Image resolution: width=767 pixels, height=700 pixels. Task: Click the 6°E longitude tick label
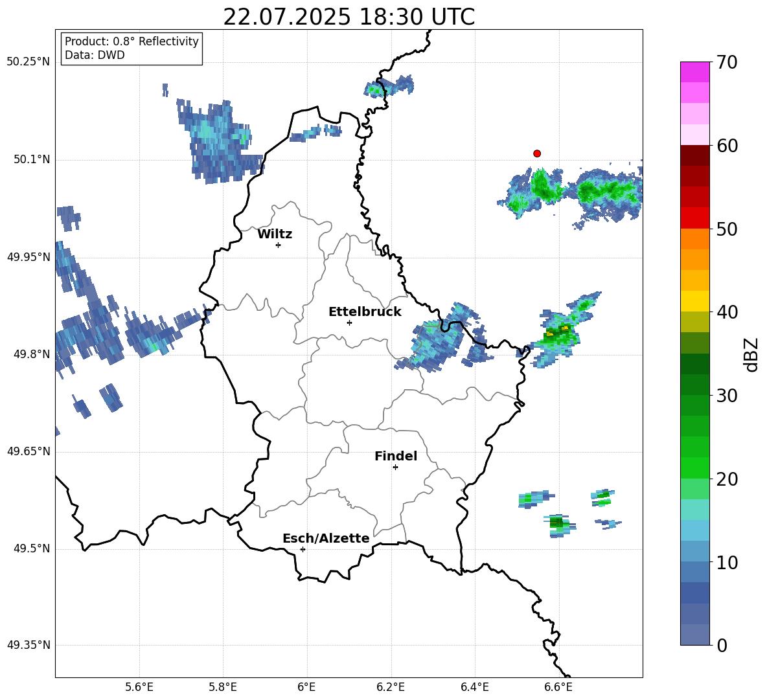click(306, 687)
